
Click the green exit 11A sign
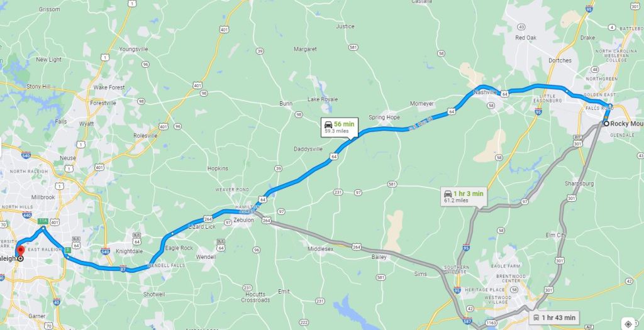[43, 221]
